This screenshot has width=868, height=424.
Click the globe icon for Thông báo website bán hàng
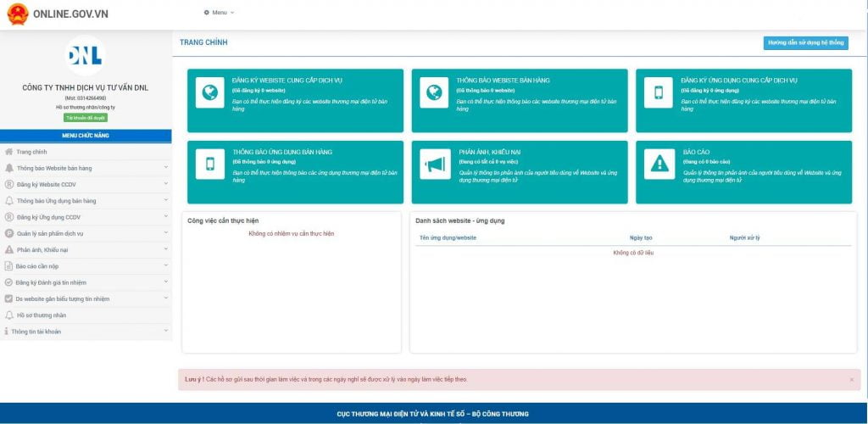434,92
